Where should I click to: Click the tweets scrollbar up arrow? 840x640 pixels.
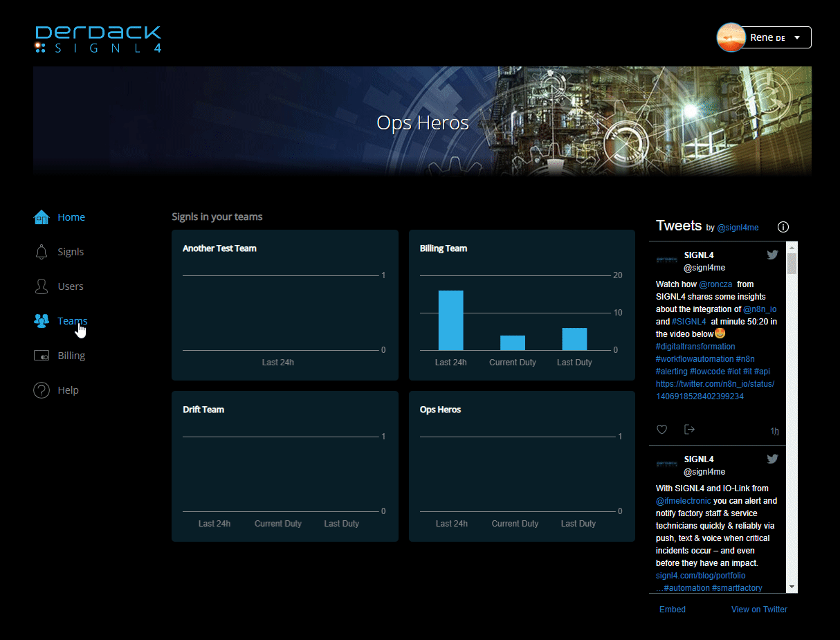(792, 247)
